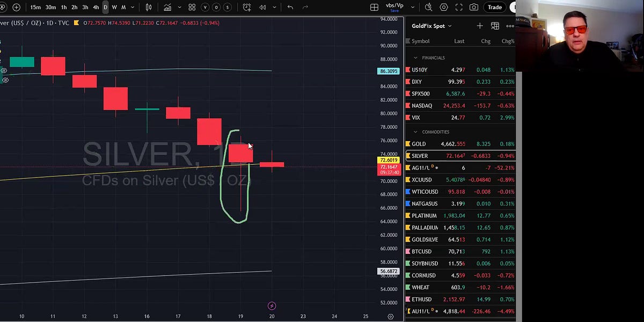Click the DXY symbol in the watchlist
The image size is (644, 322).
(417, 82)
